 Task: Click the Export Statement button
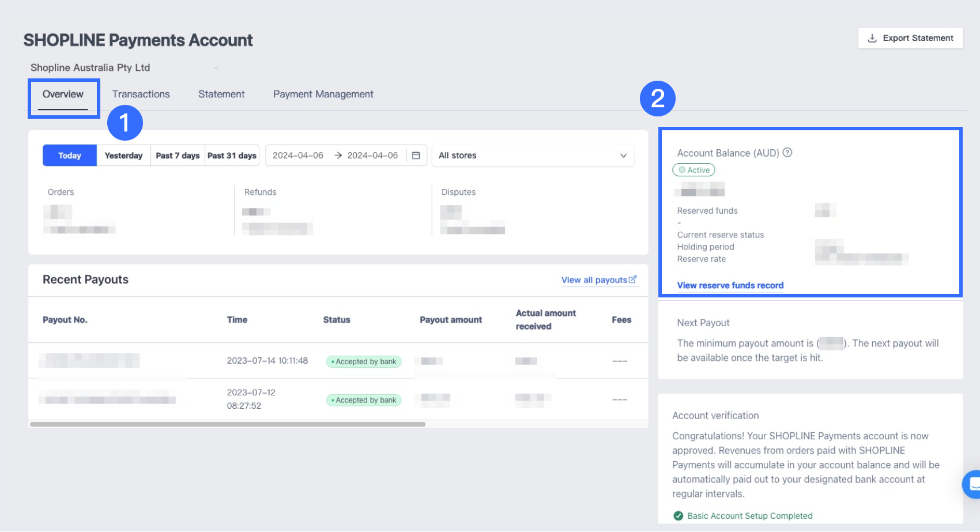tap(911, 38)
